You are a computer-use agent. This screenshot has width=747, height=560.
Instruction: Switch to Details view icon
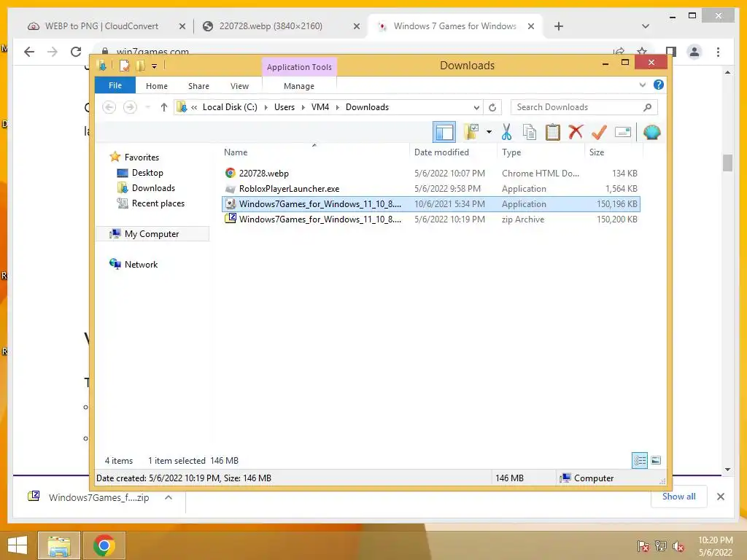coord(640,460)
